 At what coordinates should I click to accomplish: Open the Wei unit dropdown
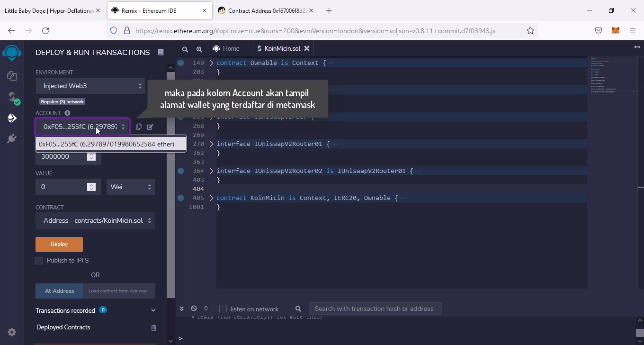(x=131, y=187)
